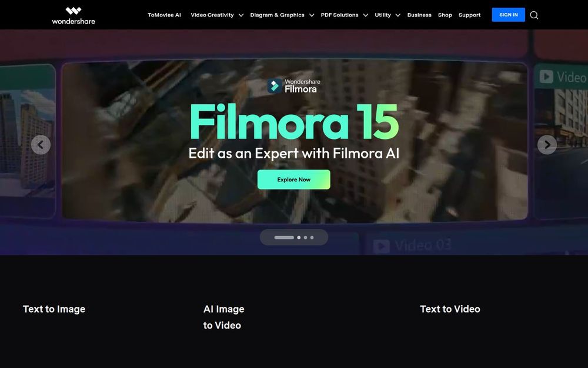Click the Wondershare Filmora logo in banner
This screenshot has height=368, width=588.
[x=293, y=85]
